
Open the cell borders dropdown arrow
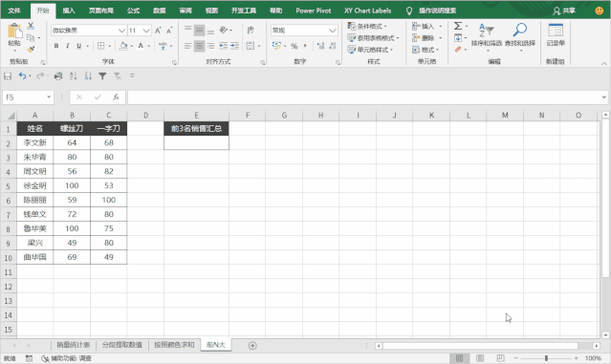110,46
